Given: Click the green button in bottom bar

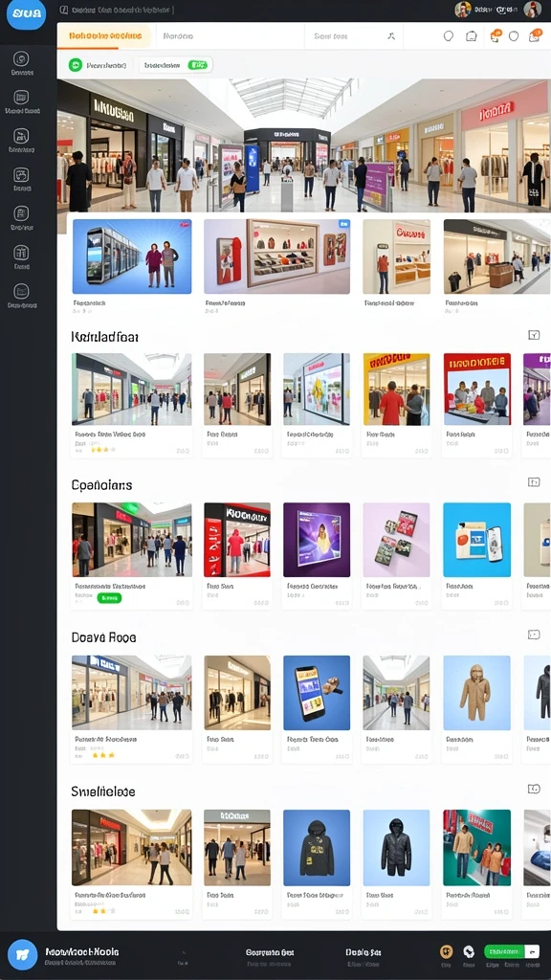Looking at the screenshot, I should tap(504, 952).
